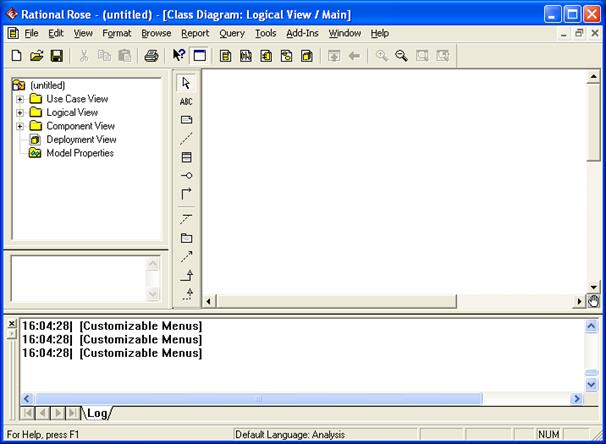Choose the Selection arrow tool

pyautogui.click(x=186, y=83)
